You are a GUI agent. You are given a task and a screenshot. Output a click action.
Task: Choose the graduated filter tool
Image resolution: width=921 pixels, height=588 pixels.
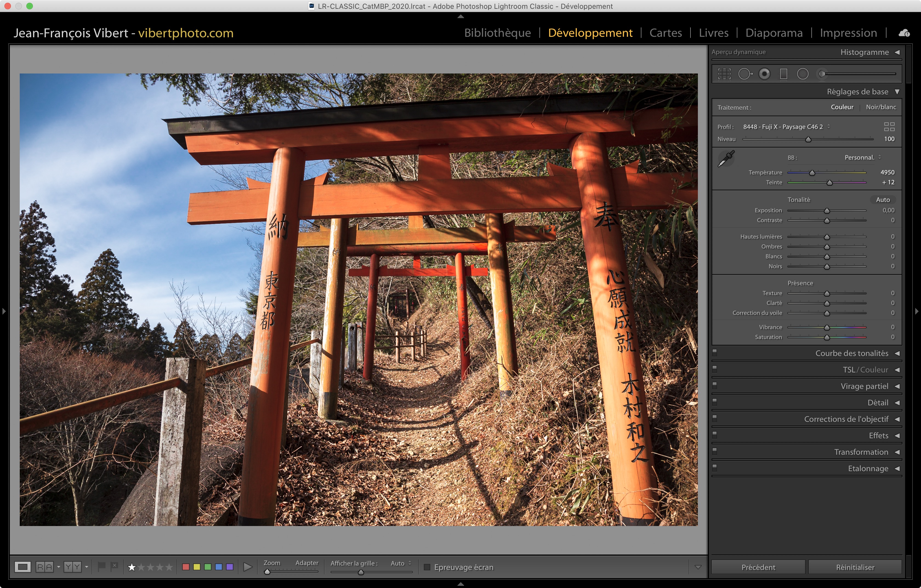point(783,74)
